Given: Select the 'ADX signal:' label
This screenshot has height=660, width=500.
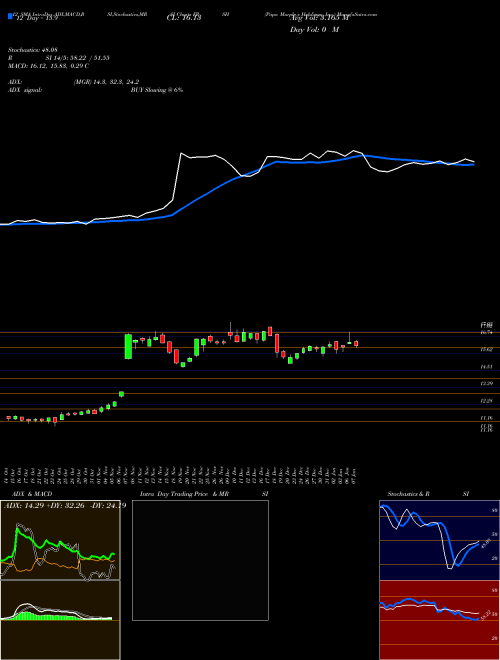Looking at the screenshot, I should click(25, 90).
